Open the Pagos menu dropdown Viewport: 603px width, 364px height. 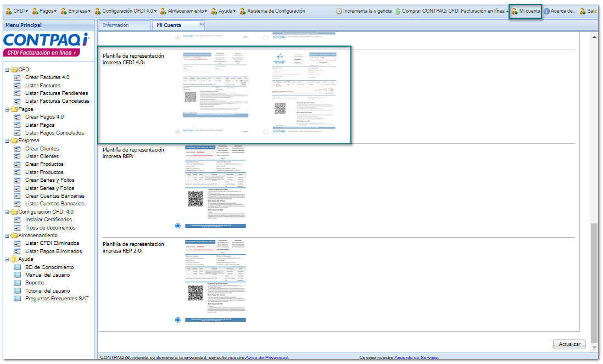click(x=44, y=11)
